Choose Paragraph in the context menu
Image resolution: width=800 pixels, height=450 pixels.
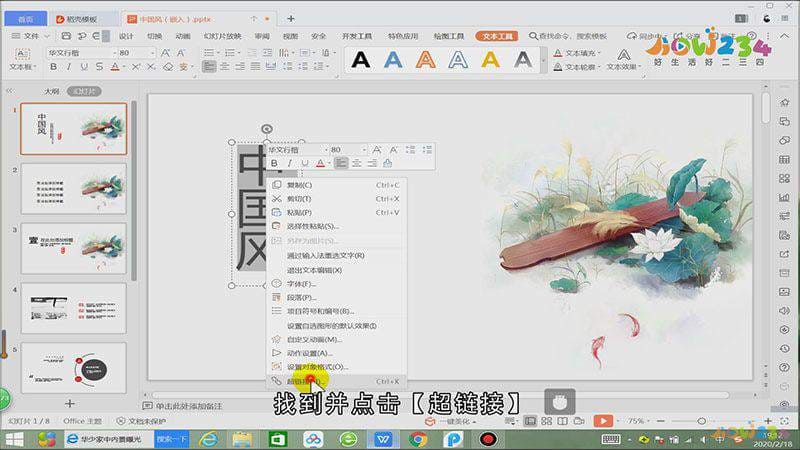[x=337, y=297]
